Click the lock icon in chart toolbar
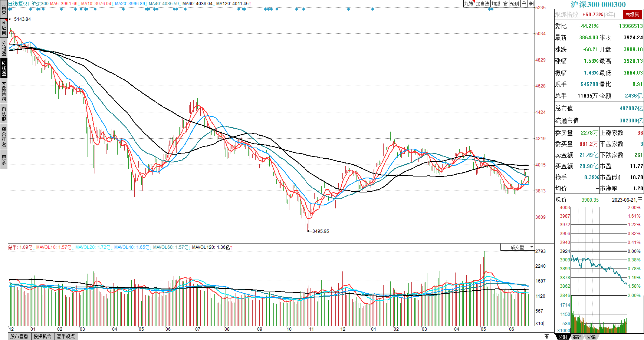Viewport: 644px width, 340px height. (523, 4)
